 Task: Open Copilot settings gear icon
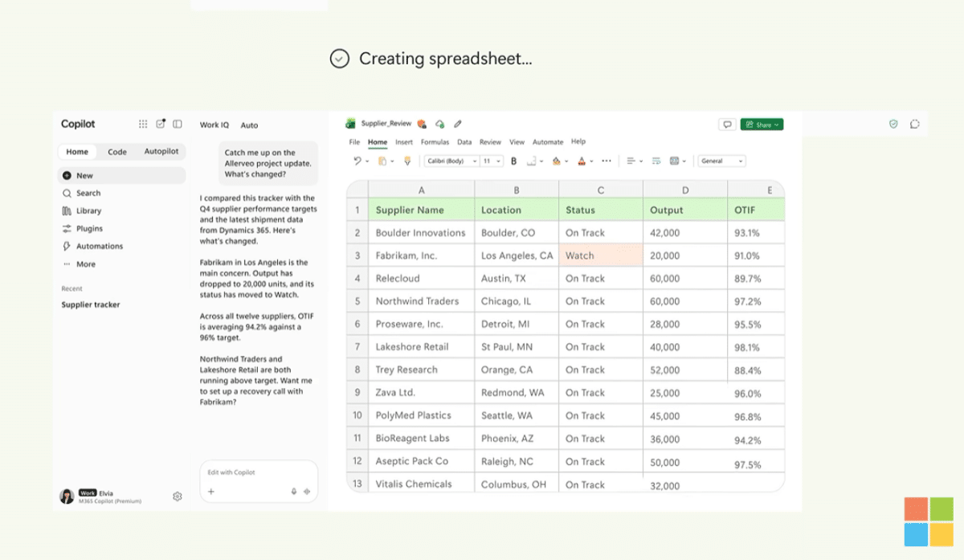click(178, 497)
